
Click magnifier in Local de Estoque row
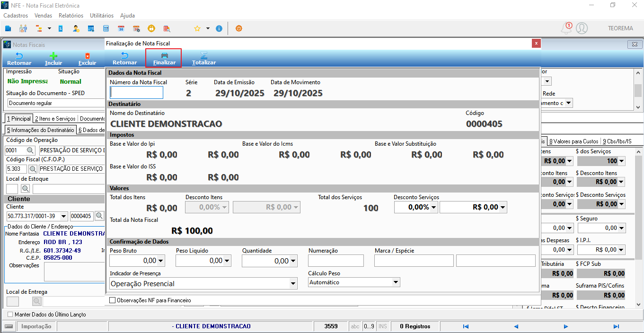(25, 189)
